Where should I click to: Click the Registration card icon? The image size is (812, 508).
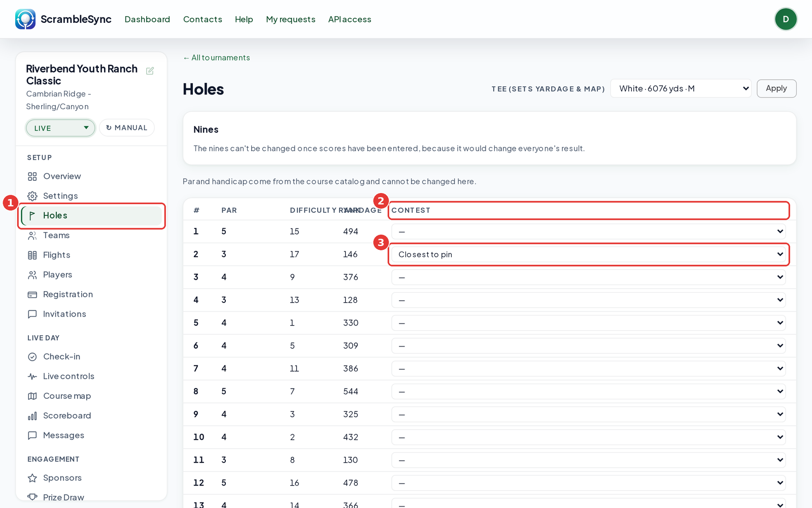32,295
